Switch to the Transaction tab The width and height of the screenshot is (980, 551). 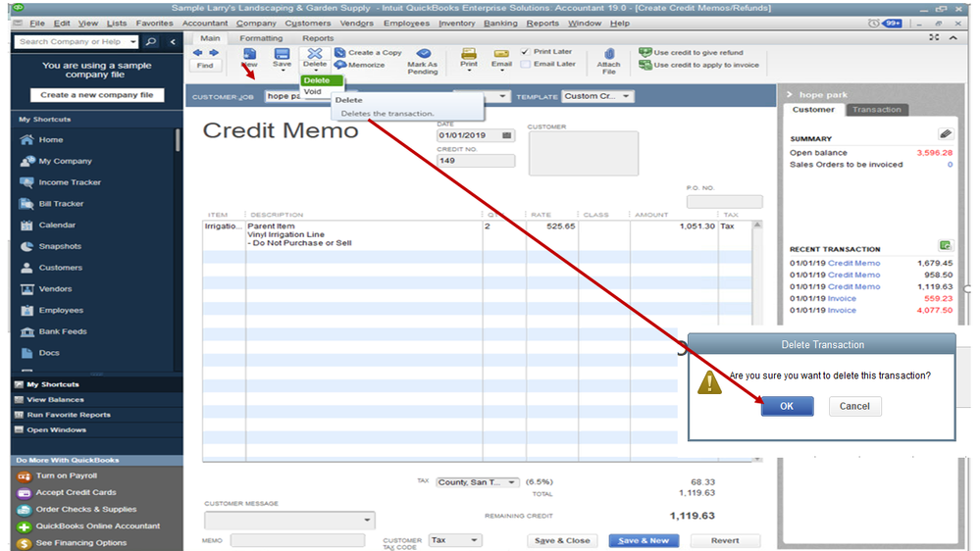pyautogui.click(x=877, y=110)
